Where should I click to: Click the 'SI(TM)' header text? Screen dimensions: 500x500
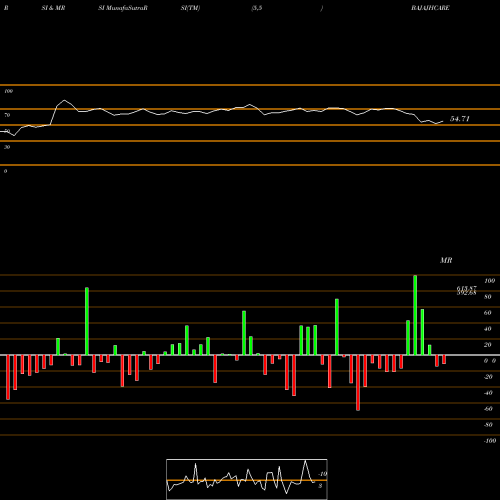190,8
